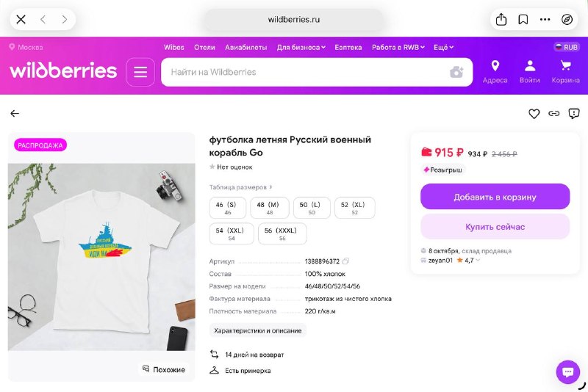Open the Авиабилеты menu item
This screenshot has height=392, width=588.
pos(246,47)
